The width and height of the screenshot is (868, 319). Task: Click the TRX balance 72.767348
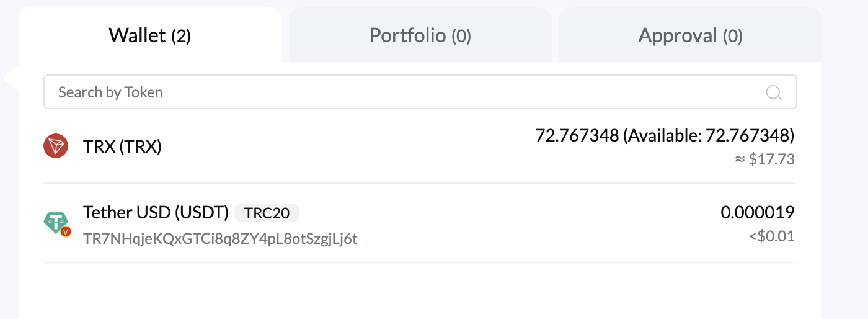[x=577, y=135]
